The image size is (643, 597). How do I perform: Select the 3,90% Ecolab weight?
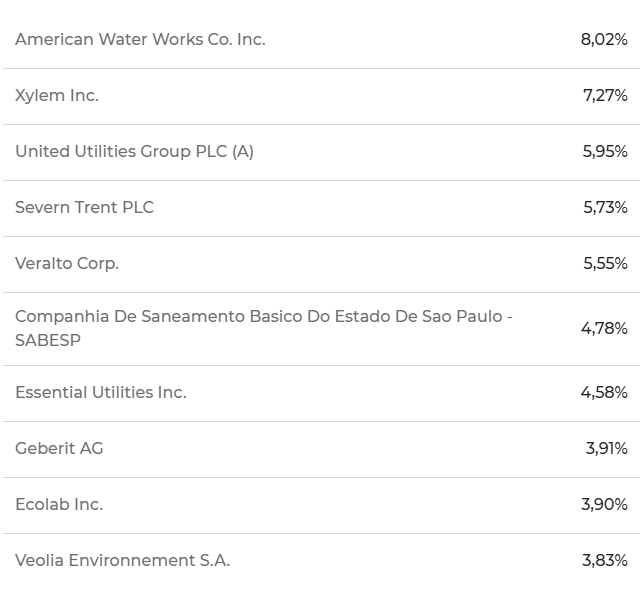click(604, 505)
